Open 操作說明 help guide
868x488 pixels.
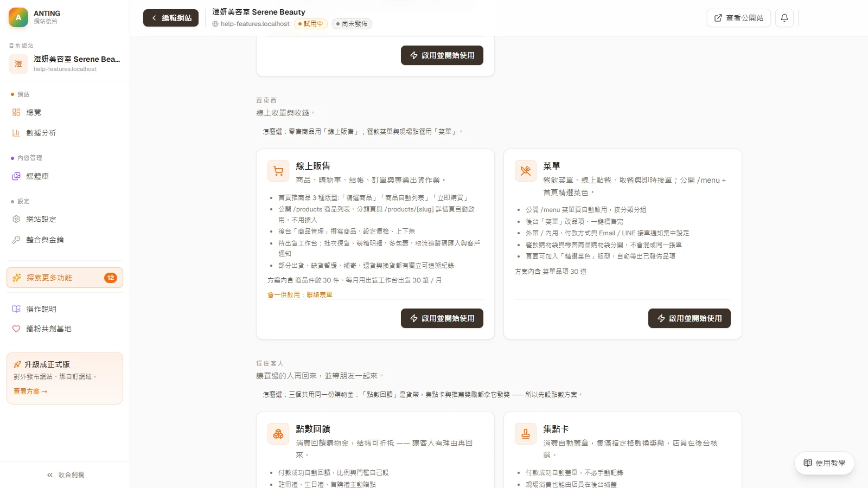pos(65,309)
